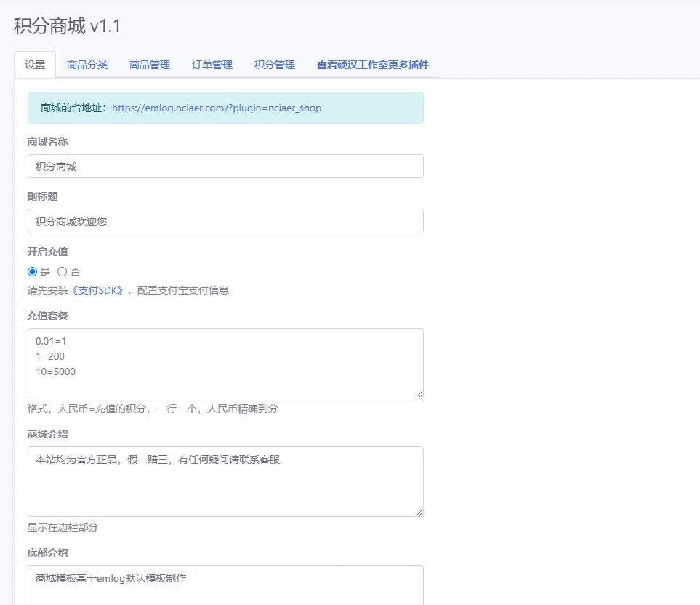Focus the 商城介绍 textarea
The image size is (700, 605).
tap(225, 482)
